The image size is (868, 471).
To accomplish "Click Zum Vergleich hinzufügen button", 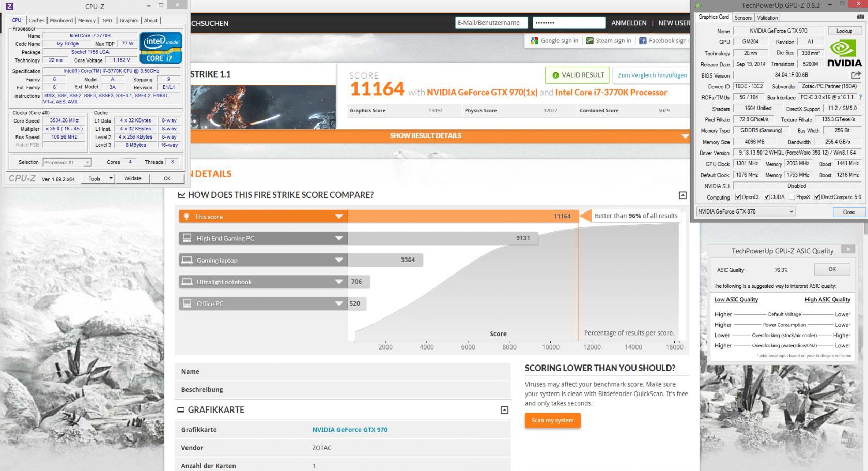I will [652, 75].
